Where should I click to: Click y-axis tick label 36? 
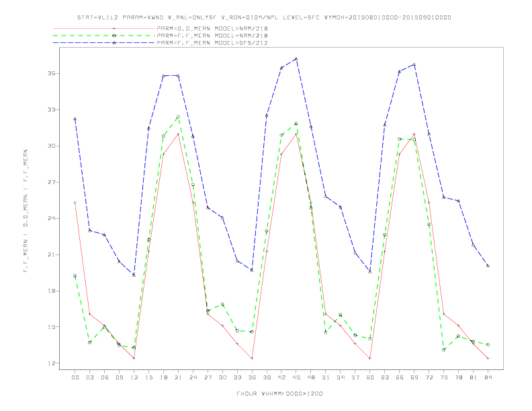coord(52,73)
